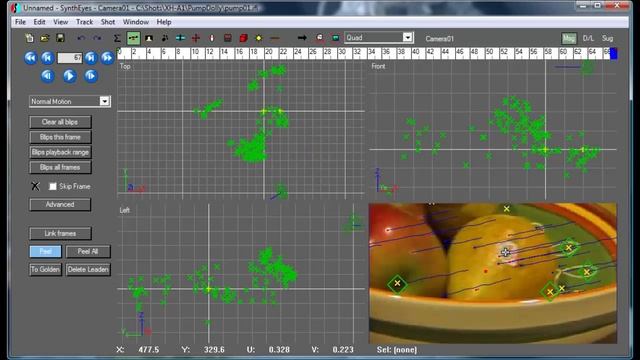
Task: Click the frame number field showing 67
Action: [69, 58]
